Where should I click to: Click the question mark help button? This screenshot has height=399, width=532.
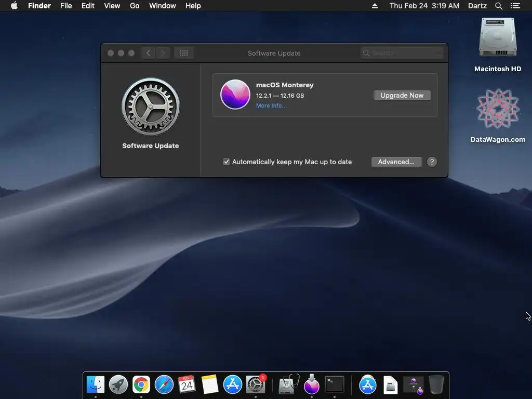432,162
